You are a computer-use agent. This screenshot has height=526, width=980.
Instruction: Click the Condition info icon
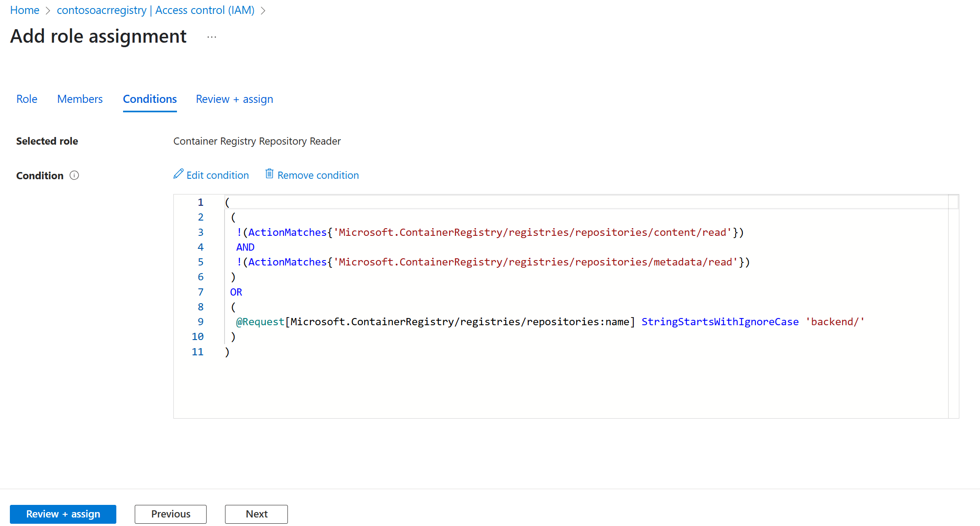tap(75, 176)
